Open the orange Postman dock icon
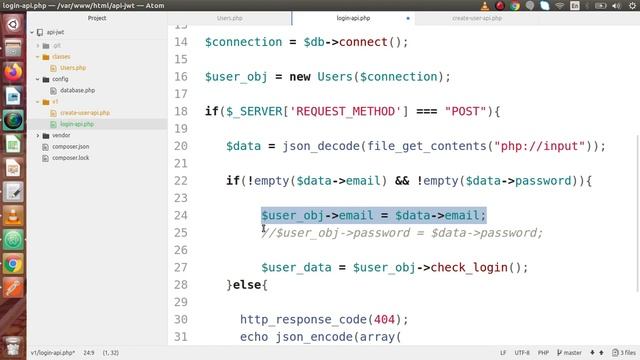640x360 pixels. (13, 288)
